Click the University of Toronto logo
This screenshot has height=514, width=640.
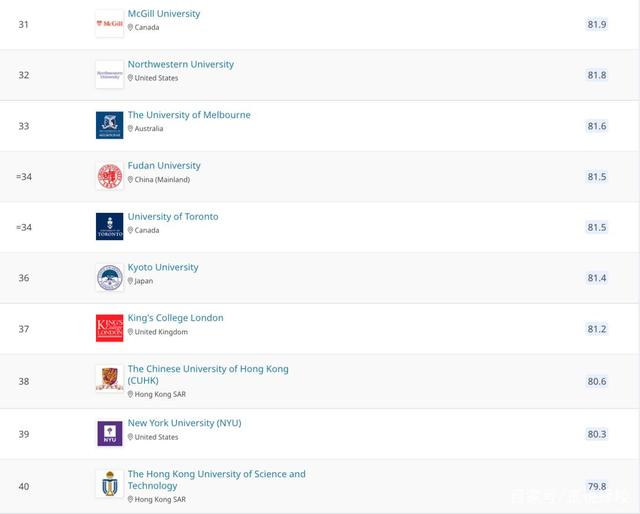click(x=109, y=227)
